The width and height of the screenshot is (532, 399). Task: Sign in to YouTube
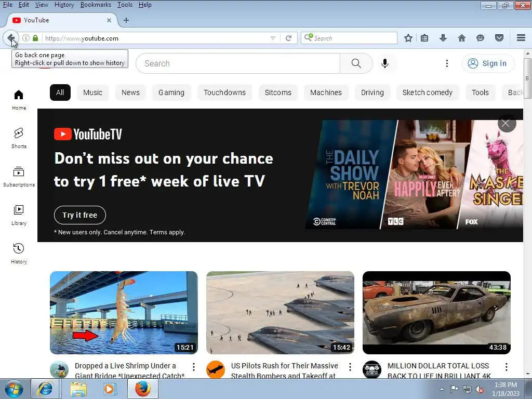click(x=488, y=63)
